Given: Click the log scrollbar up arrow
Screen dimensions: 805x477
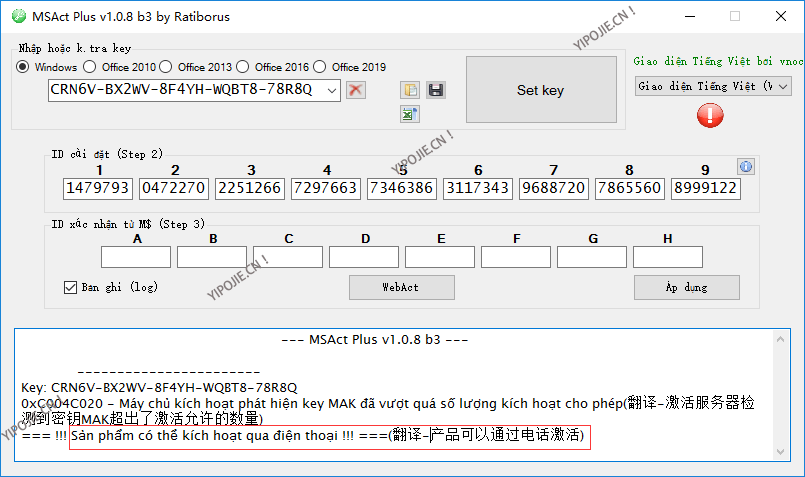Looking at the screenshot, I should tap(780, 339).
